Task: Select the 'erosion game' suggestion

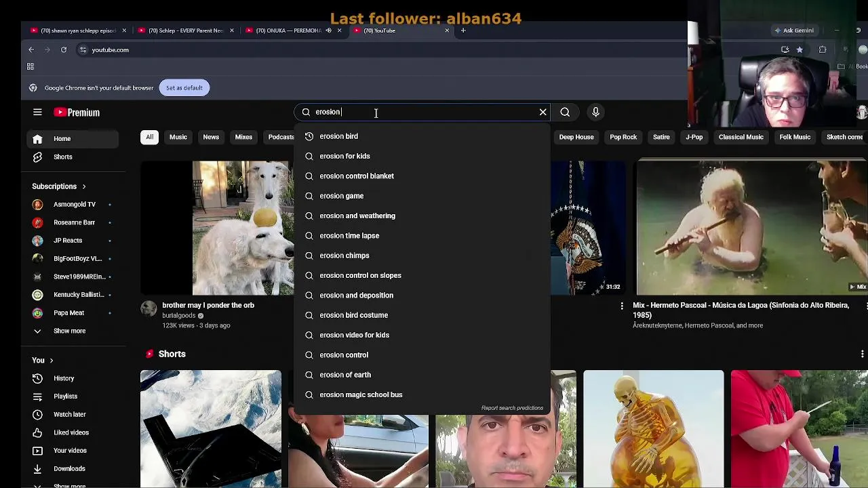Action: coord(422,196)
